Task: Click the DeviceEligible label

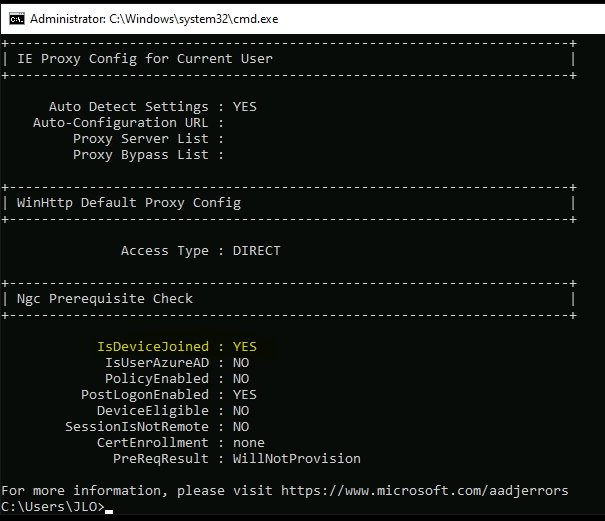Action: (153, 411)
